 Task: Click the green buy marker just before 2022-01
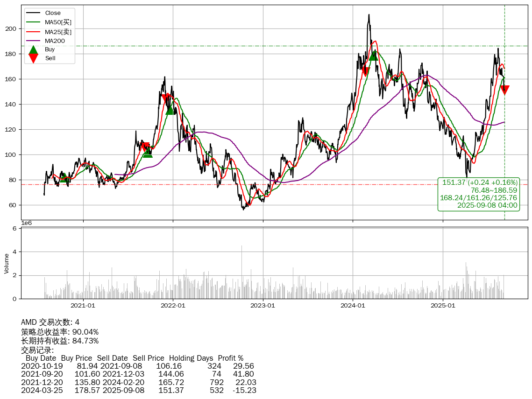tap(170, 110)
